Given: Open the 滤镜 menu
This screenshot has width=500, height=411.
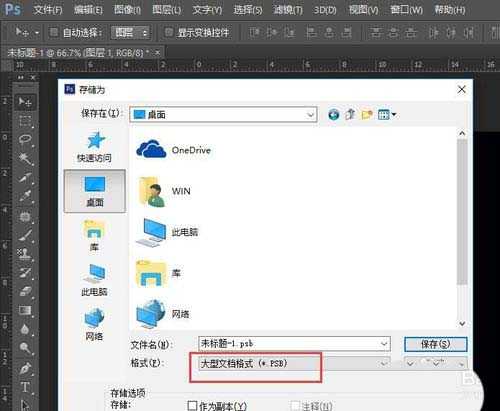Looking at the screenshot, I should pyautogui.click(x=287, y=10).
